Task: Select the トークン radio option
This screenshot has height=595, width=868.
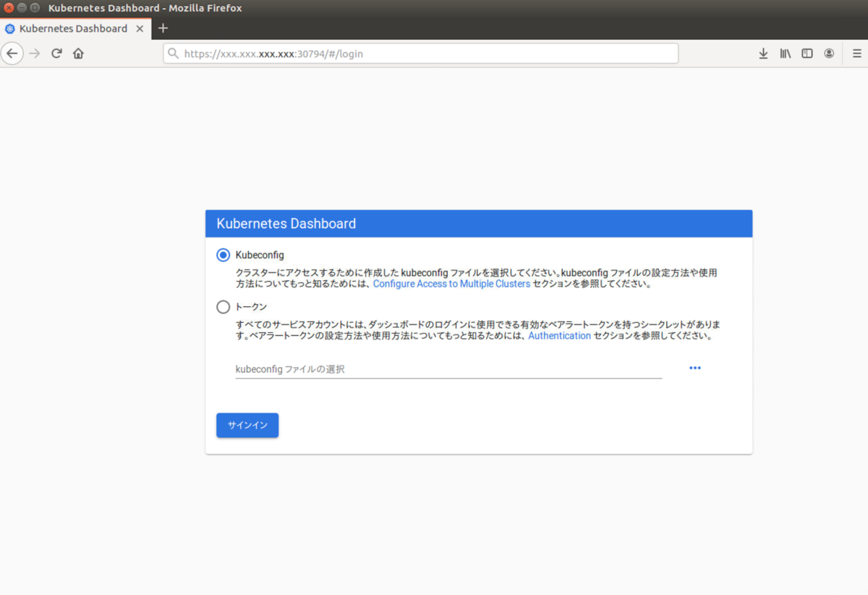Action: [224, 307]
